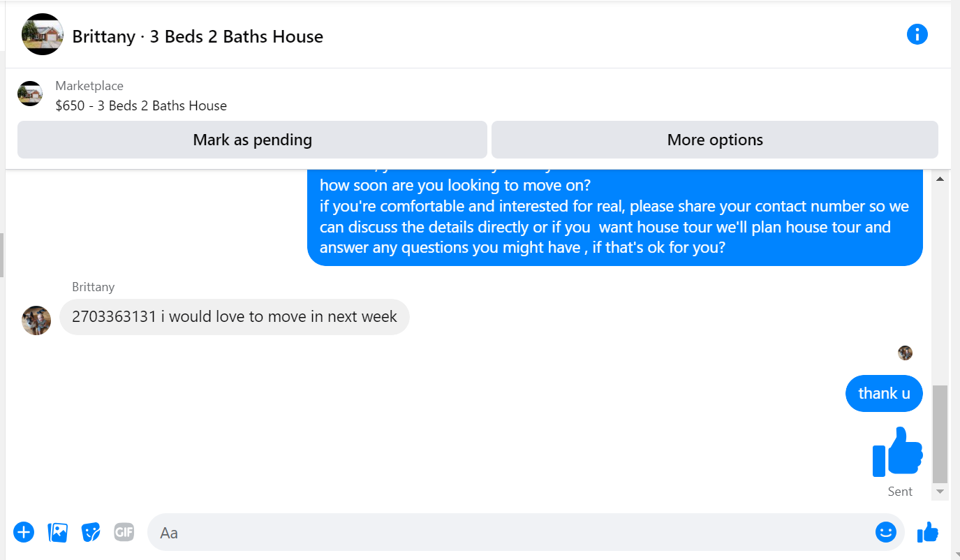Select the "thank u" message bubble
This screenshot has height=560, width=960.
coord(884,393)
